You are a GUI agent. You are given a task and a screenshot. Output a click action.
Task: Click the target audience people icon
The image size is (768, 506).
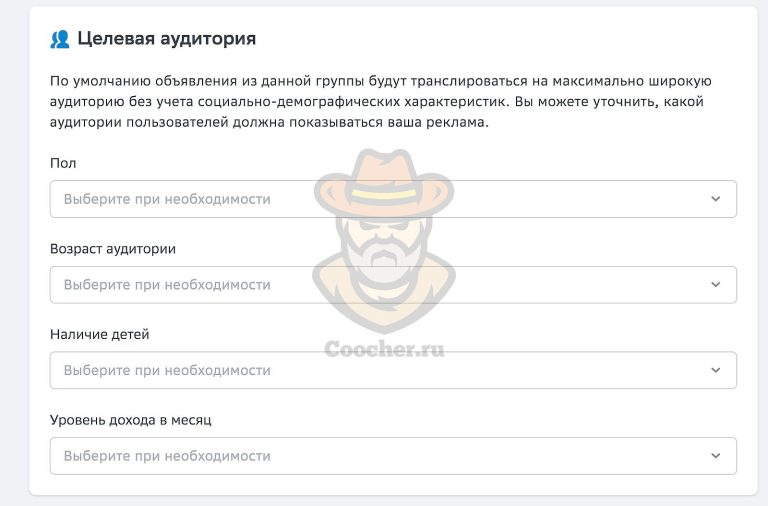(60, 39)
